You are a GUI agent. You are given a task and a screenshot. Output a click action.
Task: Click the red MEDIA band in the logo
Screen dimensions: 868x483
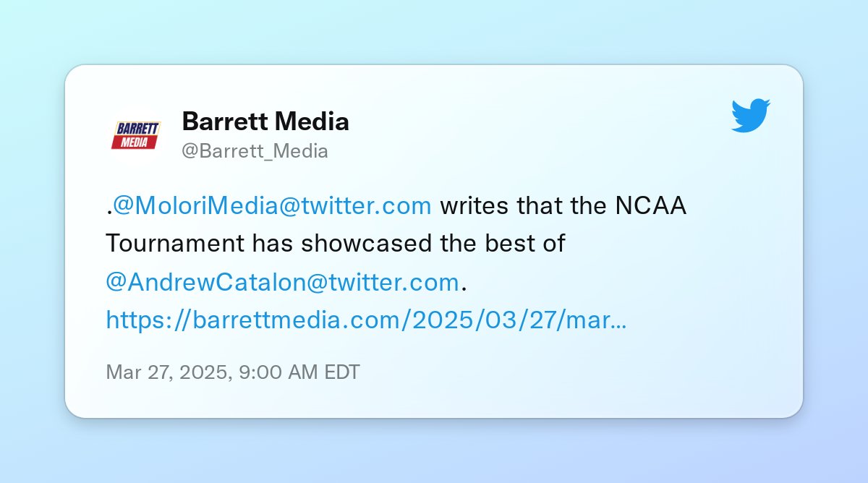pyautogui.click(x=135, y=142)
